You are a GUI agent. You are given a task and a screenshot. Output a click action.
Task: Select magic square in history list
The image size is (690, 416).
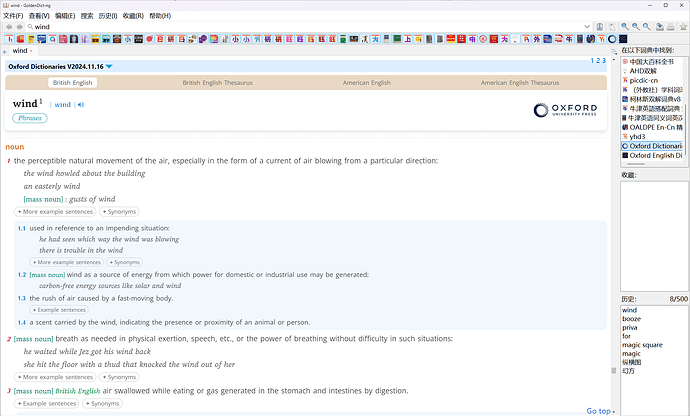pyautogui.click(x=642, y=345)
